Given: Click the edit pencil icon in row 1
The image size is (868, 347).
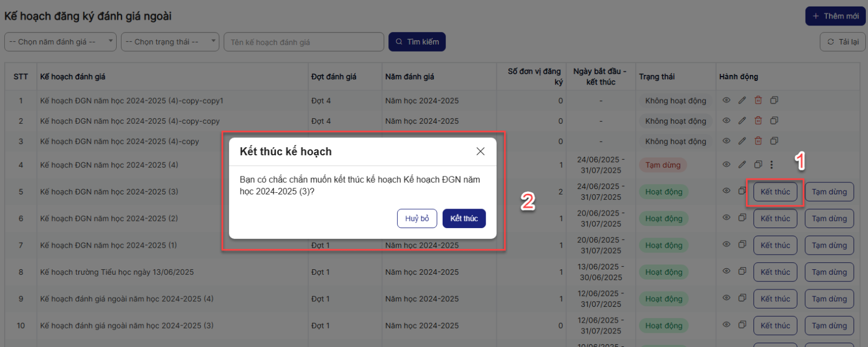Looking at the screenshot, I should [x=742, y=100].
